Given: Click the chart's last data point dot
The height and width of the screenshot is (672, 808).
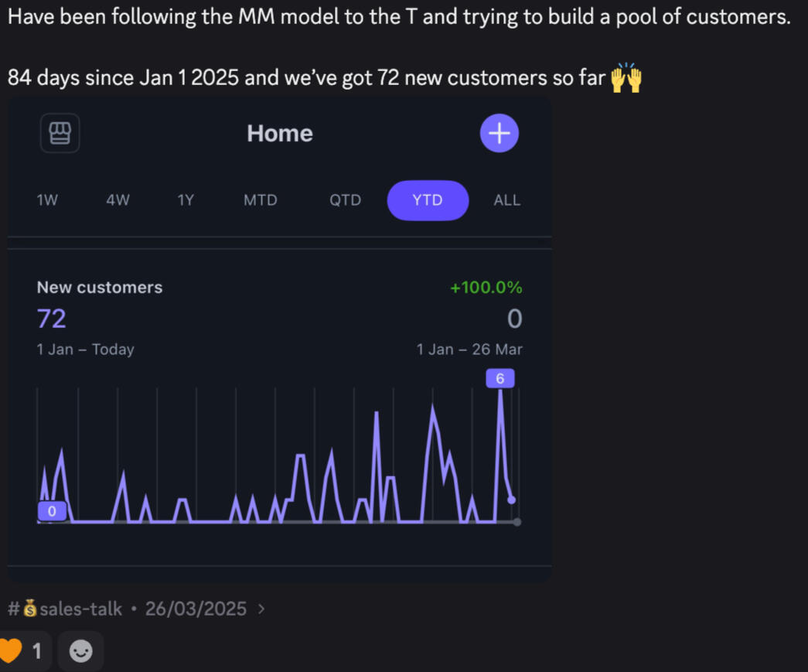Looking at the screenshot, I should click(511, 500).
